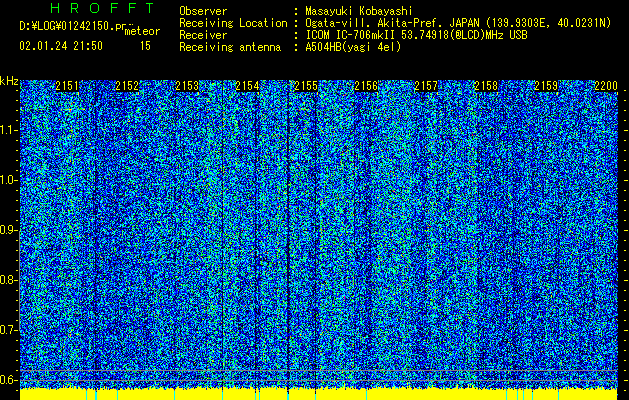Select the 2158 time marker
This screenshot has height=400, width=629.
pyautogui.click(x=486, y=86)
